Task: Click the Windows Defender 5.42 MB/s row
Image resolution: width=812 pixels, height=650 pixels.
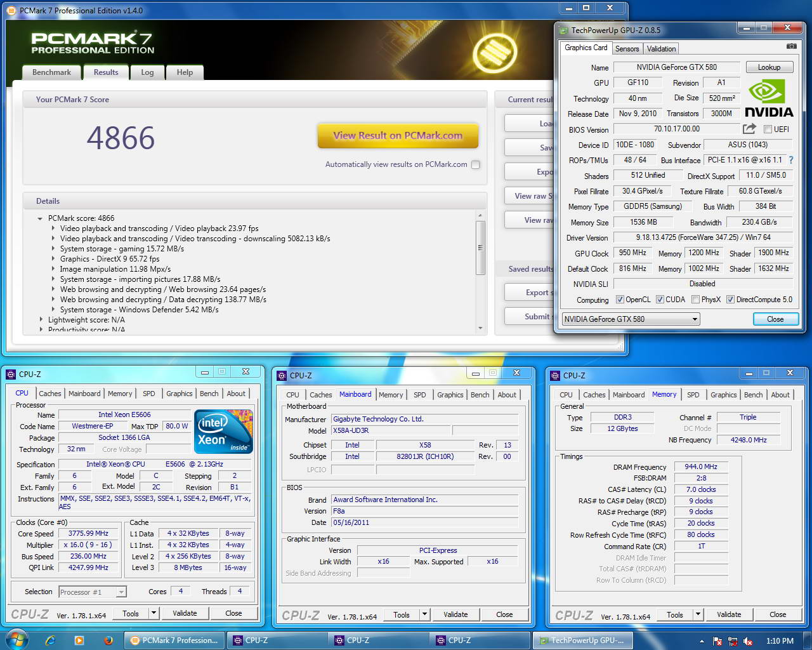Action: point(139,310)
